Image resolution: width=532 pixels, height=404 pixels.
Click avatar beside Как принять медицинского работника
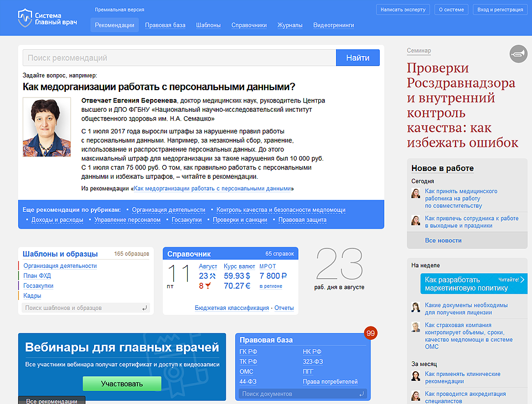coord(416,193)
